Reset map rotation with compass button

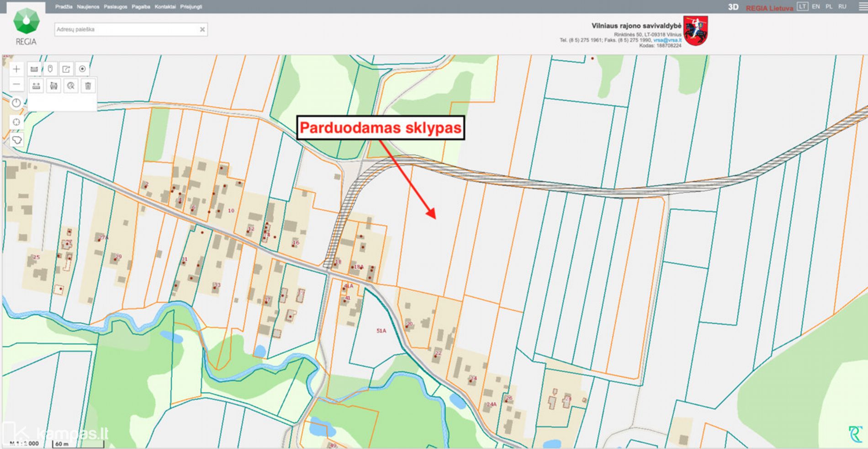[16, 103]
